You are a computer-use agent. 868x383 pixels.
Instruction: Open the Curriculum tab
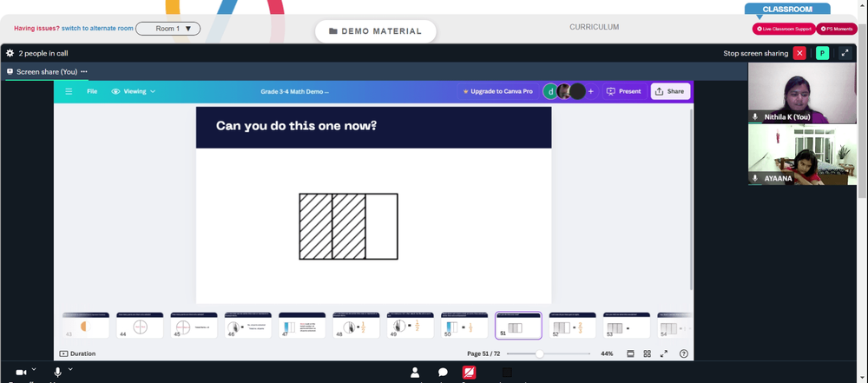pyautogui.click(x=594, y=27)
